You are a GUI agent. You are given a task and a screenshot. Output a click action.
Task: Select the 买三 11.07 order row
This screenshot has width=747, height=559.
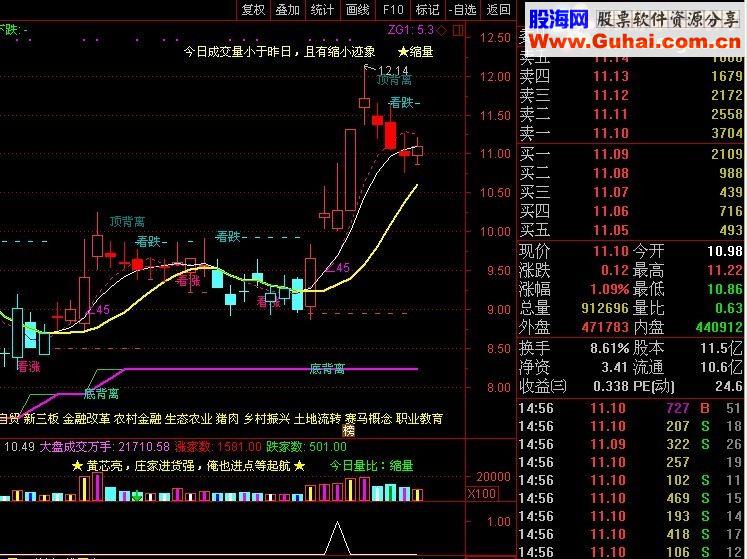(631, 192)
